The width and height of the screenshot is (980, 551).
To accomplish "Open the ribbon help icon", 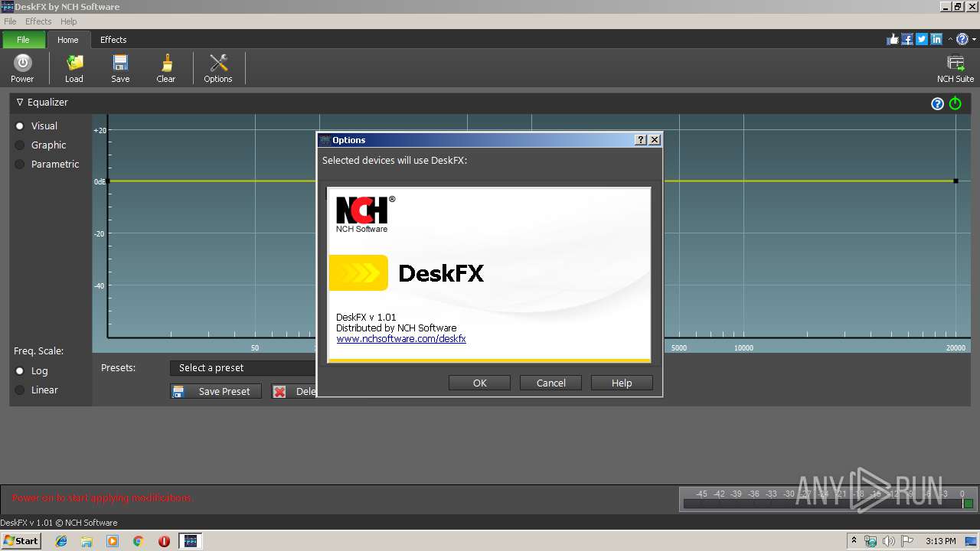I will point(962,40).
